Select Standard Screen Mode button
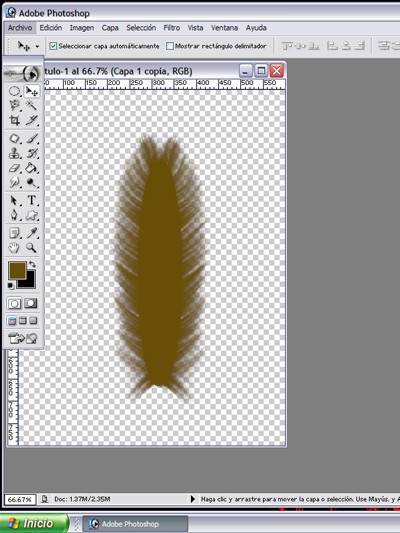 [12, 321]
